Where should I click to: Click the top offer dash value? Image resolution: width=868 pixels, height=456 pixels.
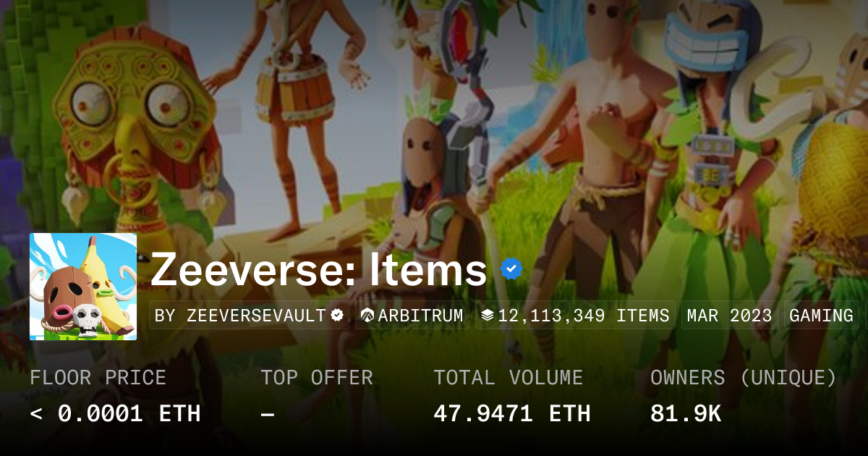267,414
